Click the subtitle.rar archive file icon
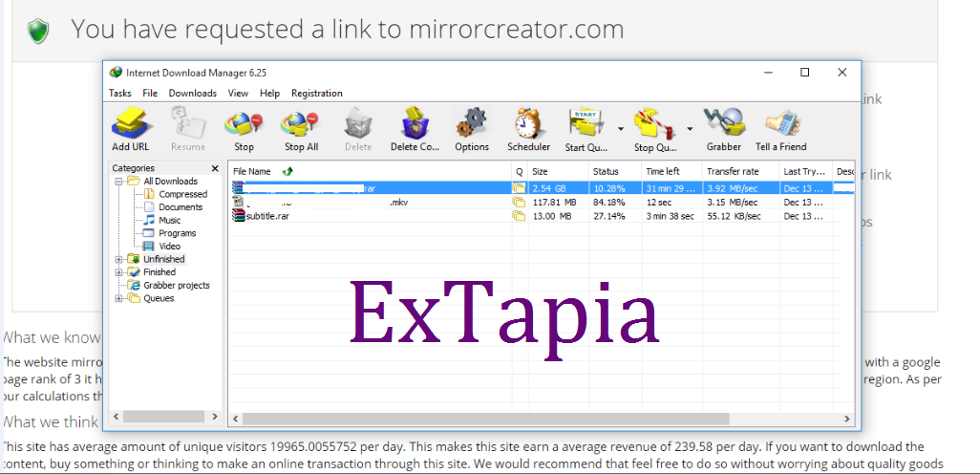 click(238, 216)
